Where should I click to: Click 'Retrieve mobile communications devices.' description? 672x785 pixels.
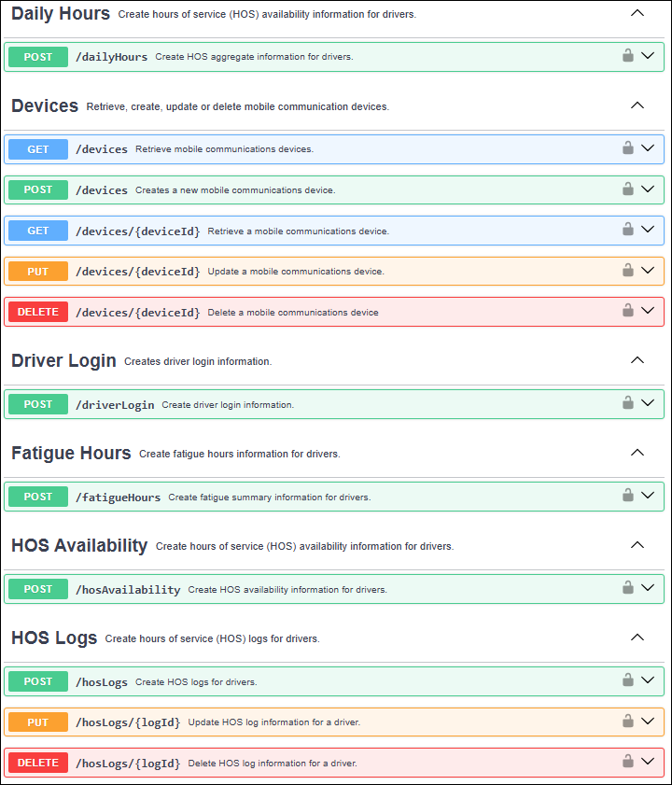pyautogui.click(x=224, y=149)
